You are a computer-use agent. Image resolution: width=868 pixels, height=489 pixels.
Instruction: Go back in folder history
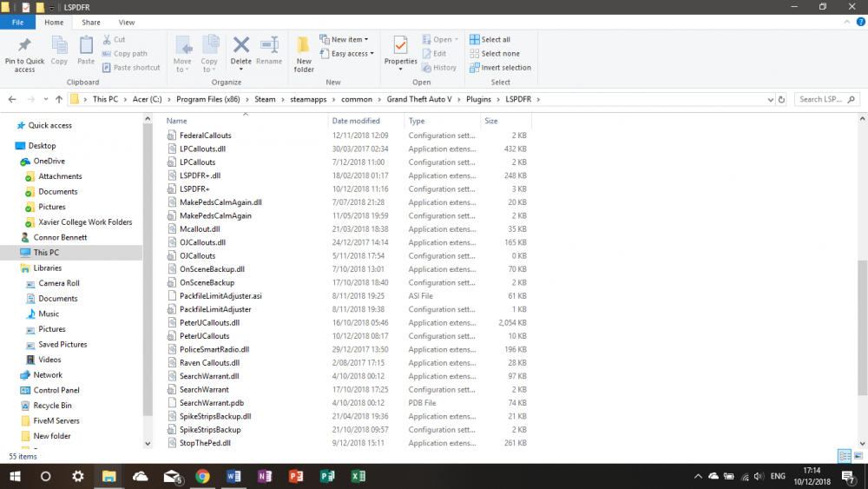point(12,100)
